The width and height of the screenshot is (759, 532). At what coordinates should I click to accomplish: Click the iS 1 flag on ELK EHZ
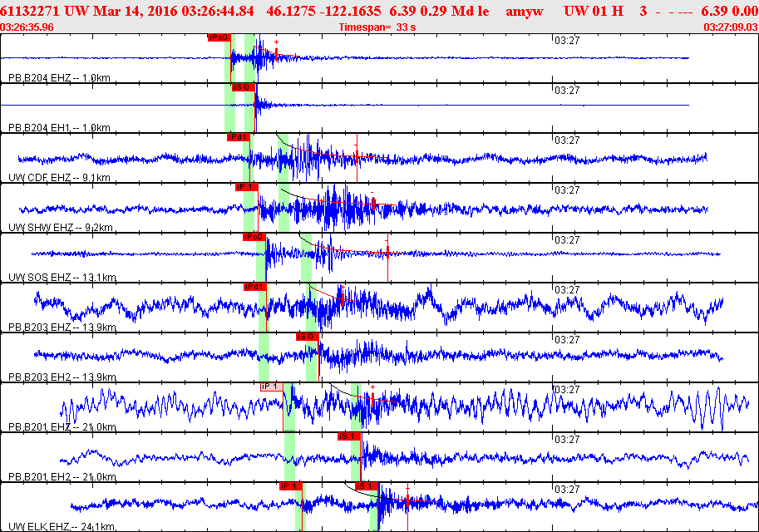[x=367, y=486]
